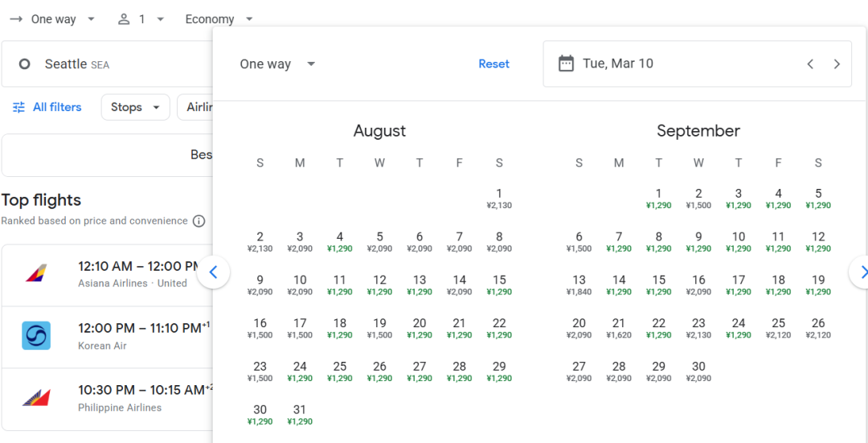
Task: Expand the Economy cabin class dropdown
Action: pos(219,18)
